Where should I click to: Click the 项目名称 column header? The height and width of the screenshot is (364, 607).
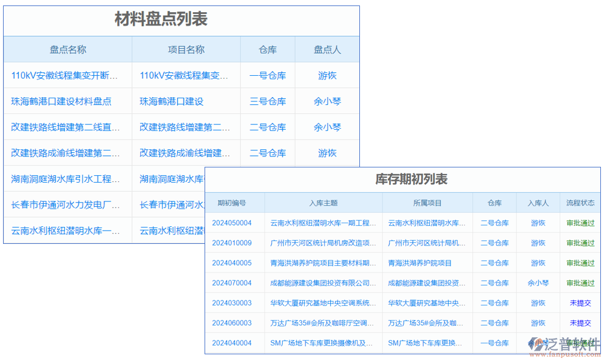[186, 49]
